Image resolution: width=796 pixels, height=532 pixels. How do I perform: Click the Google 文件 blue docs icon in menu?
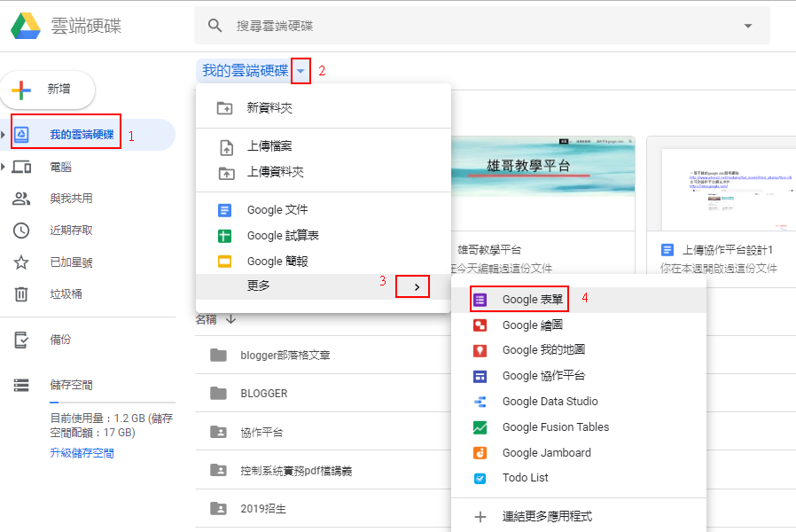(x=224, y=210)
